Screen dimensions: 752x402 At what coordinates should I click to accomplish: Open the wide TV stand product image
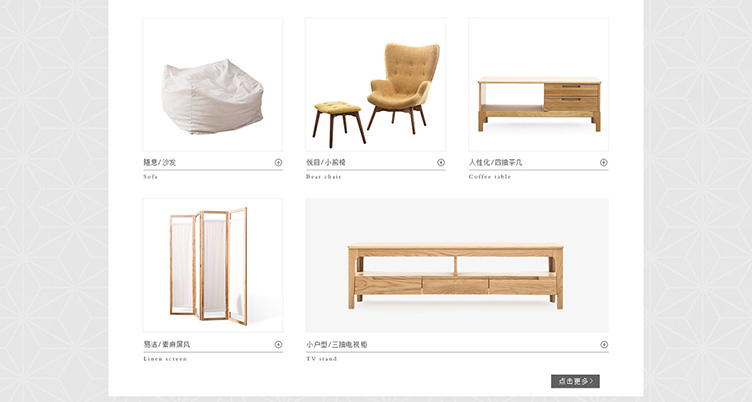[457, 265]
